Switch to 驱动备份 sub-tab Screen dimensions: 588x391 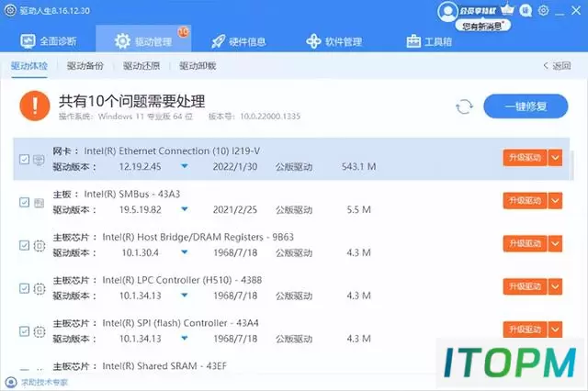click(85, 66)
